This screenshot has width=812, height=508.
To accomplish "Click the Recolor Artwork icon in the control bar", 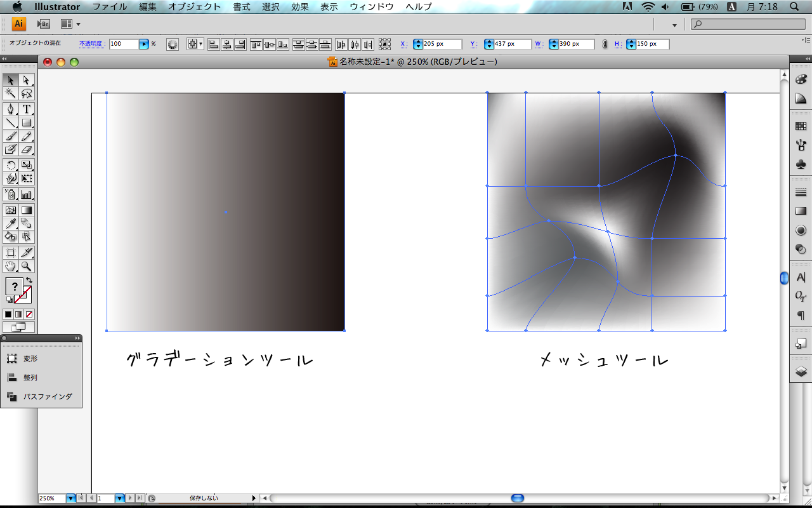I will coord(173,44).
